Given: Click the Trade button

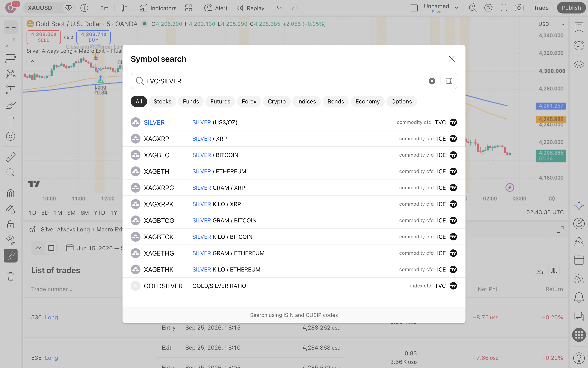Looking at the screenshot, I should pos(541,8).
